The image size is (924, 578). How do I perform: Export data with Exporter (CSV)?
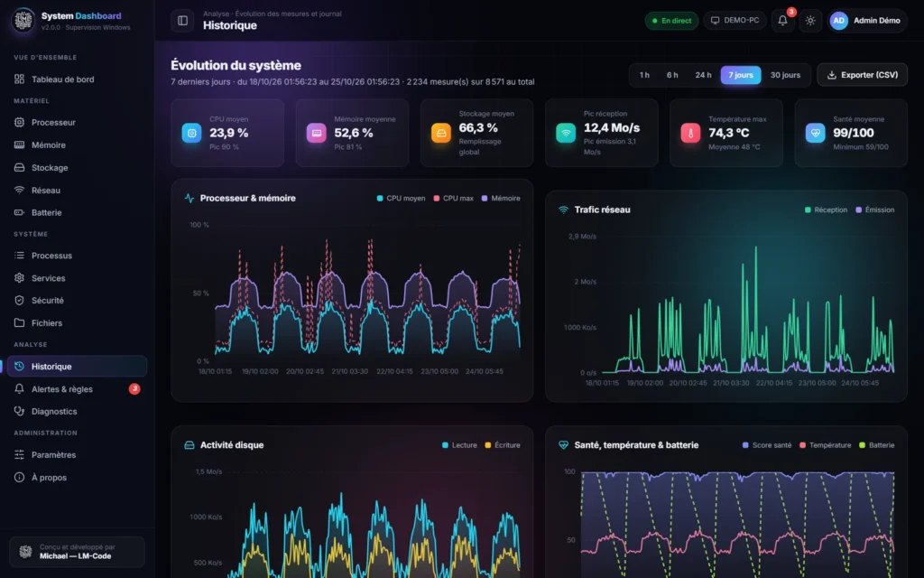(862, 75)
